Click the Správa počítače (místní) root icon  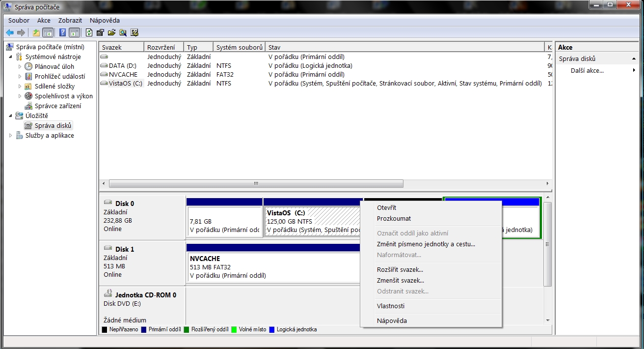pos(10,47)
